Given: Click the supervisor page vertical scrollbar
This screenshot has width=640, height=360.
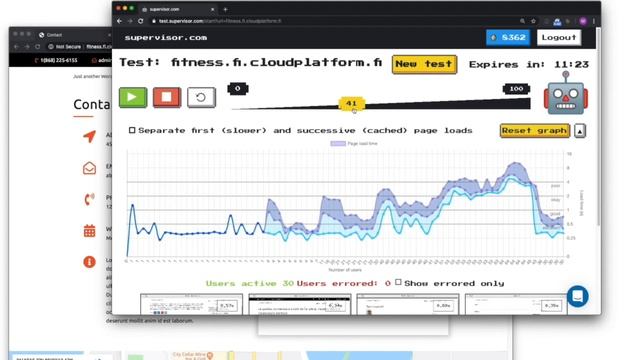Looking at the screenshot, I should (x=598, y=127).
